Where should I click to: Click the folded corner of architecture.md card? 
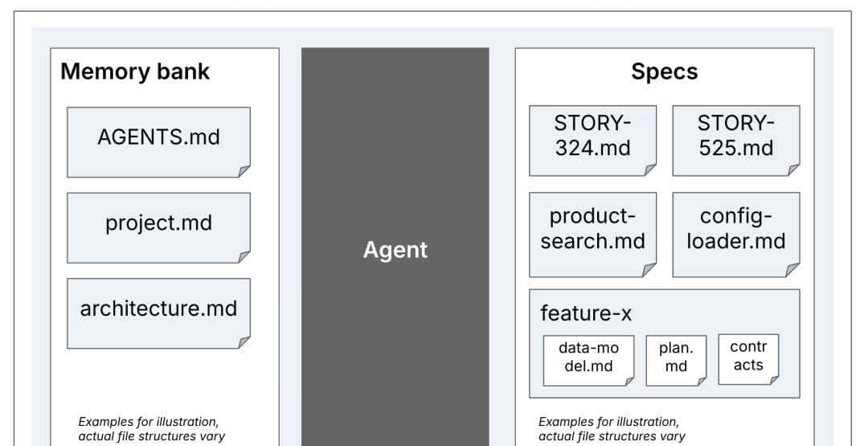(x=244, y=342)
